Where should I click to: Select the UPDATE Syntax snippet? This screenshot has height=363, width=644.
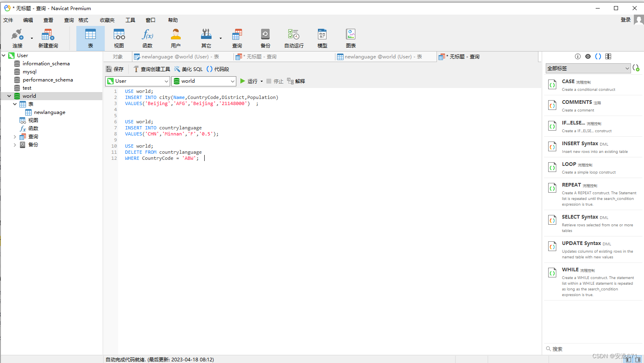[593, 249]
